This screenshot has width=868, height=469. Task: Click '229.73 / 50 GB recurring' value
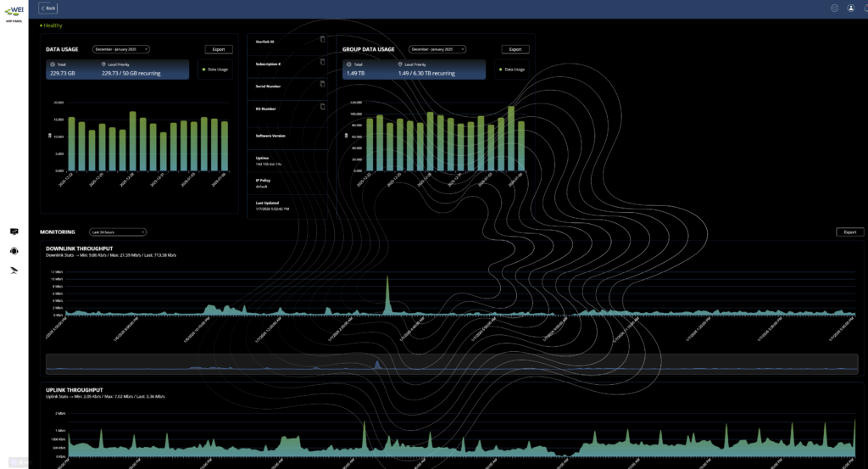coord(131,73)
